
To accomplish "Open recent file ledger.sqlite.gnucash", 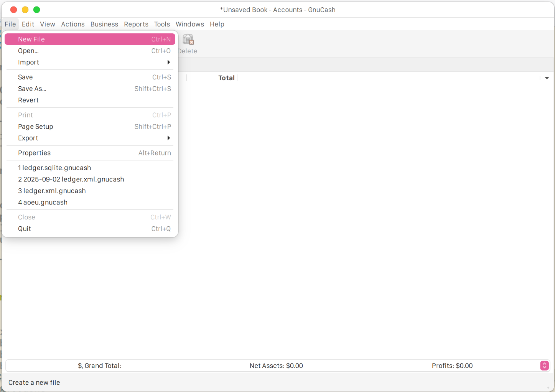I will (x=54, y=168).
